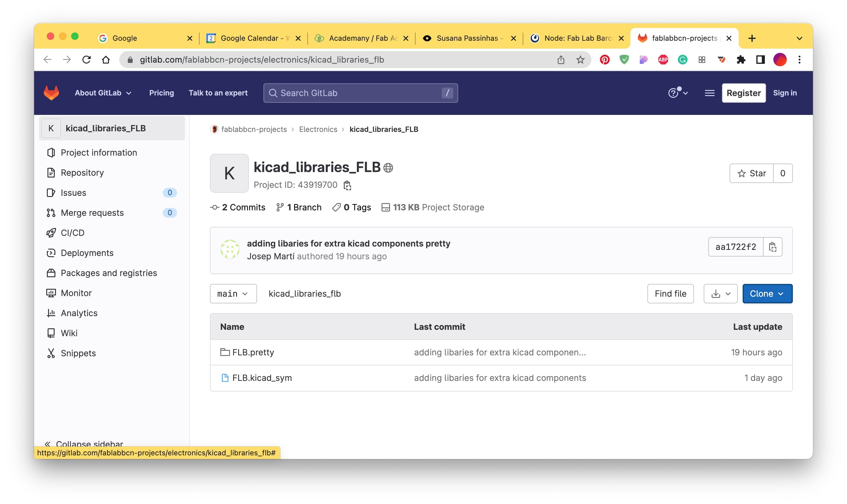View 1 Branch link
Viewport: 847px width, 504px height.
point(298,208)
